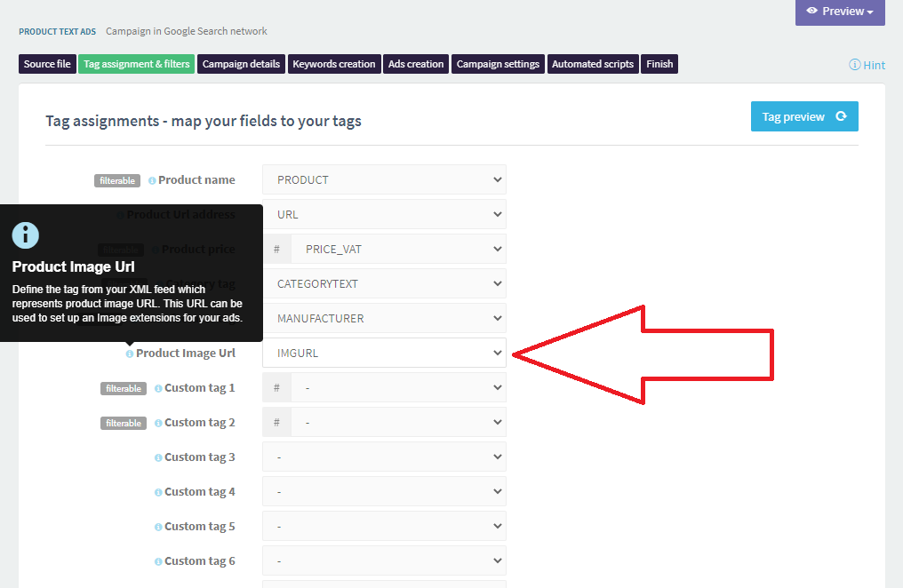903x588 pixels.
Task: Open the Preview menu at top right
Action: coord(839,12)
